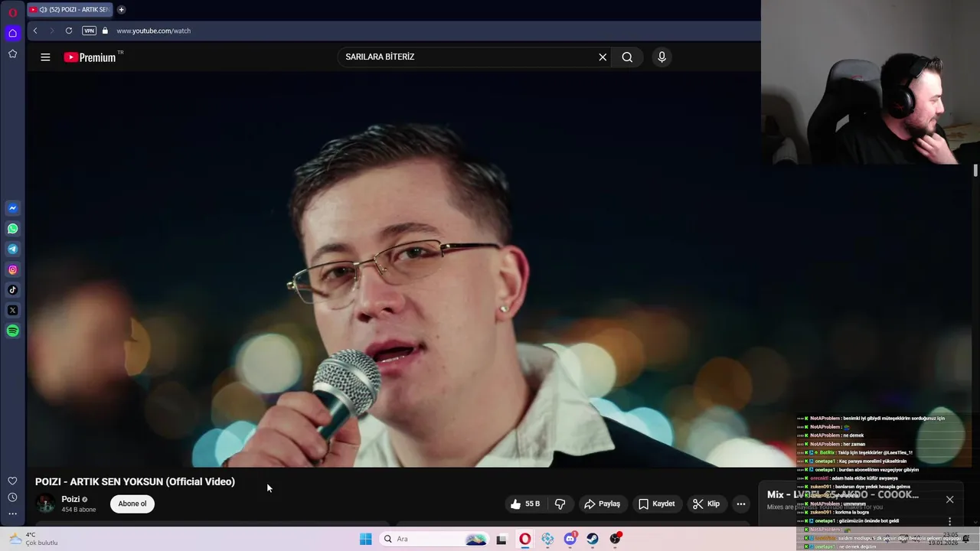The height and width of the screenshot is (551, 980).
Task: Open Telegram from the Opera sidebar
Action: 12,249
